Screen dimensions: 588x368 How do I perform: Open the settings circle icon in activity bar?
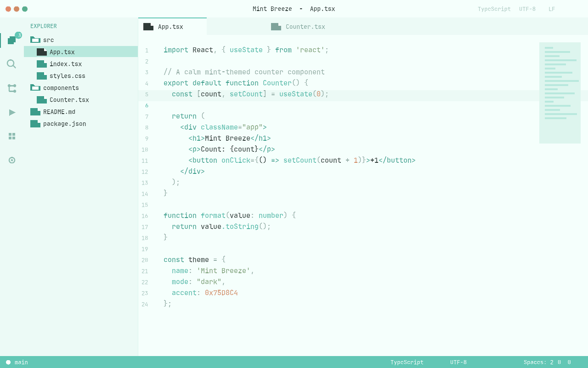12,160
